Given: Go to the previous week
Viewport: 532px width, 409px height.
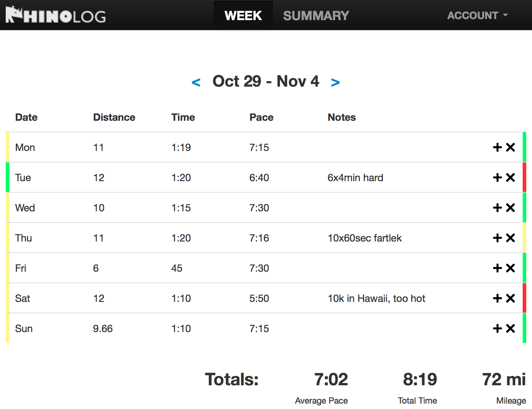Looking at the screenshot, I should (196, 82).
